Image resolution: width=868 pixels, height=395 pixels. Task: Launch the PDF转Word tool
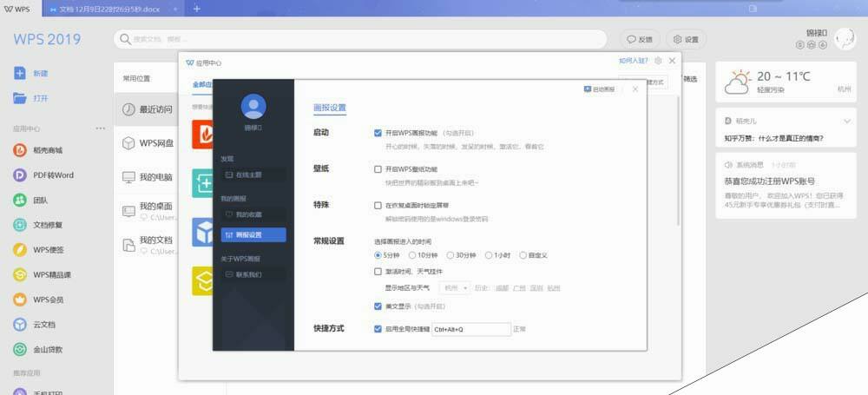(43, 175)
